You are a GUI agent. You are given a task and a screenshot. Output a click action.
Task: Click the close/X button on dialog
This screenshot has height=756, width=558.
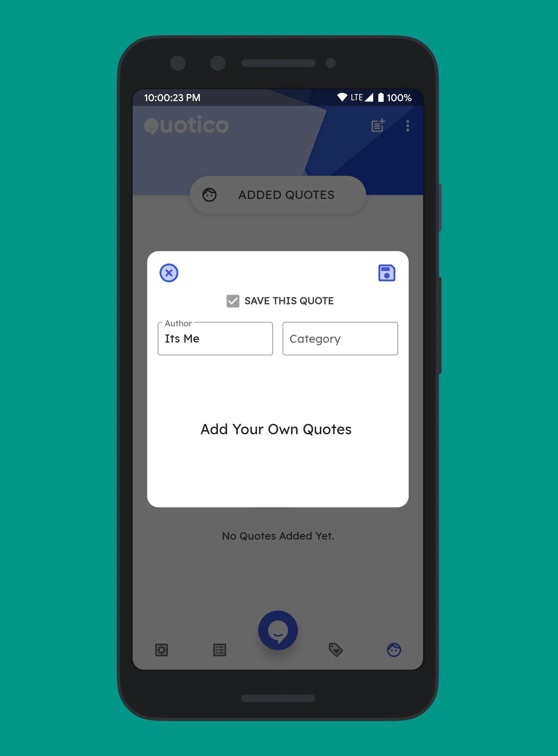point(169,272)
